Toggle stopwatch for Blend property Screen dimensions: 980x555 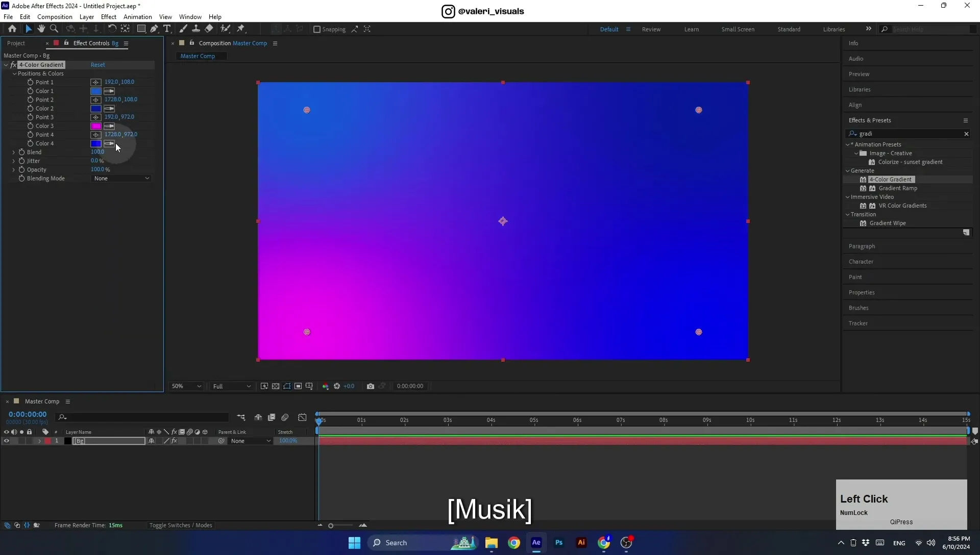click(21, 152)
